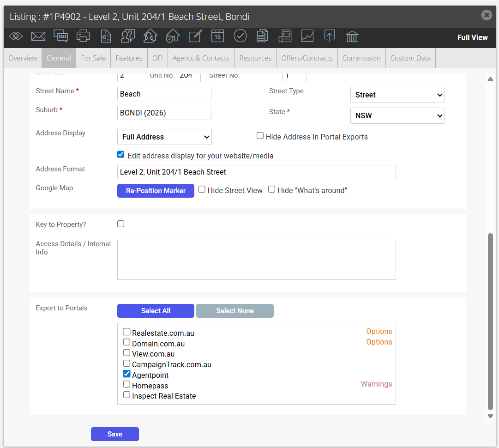Click the house with clock icon
Viewport: 499px width, 448px height.
point(173,36)
